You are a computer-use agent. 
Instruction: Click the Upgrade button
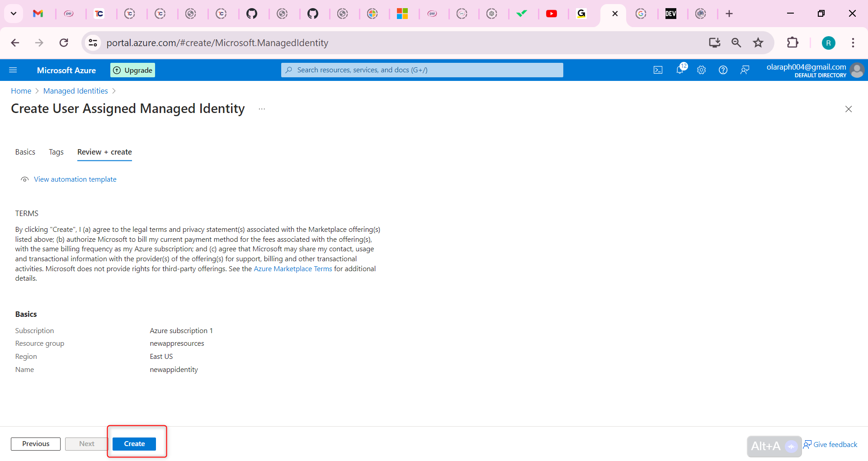pos(133,70)
